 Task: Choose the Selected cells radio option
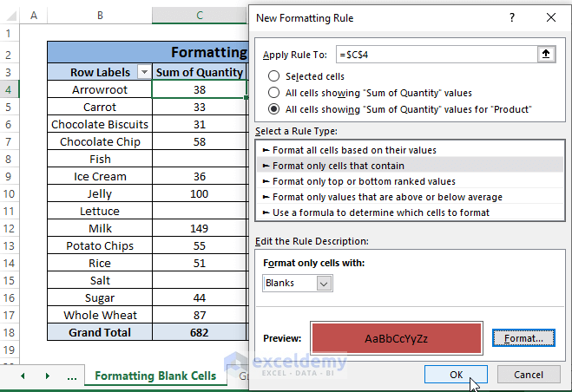click(275, 76)
